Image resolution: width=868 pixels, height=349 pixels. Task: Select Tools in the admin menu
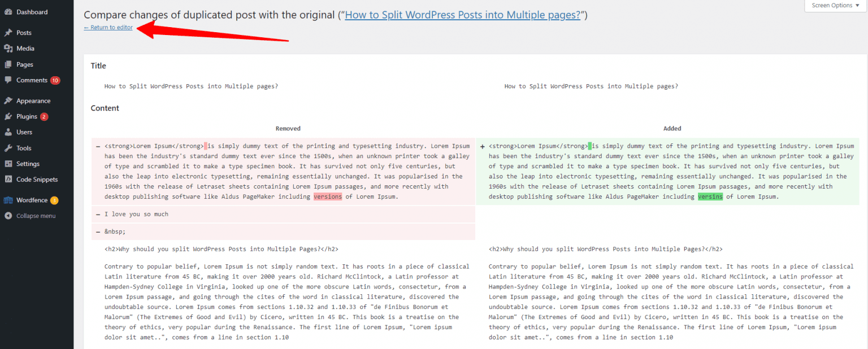coord(25,147)
